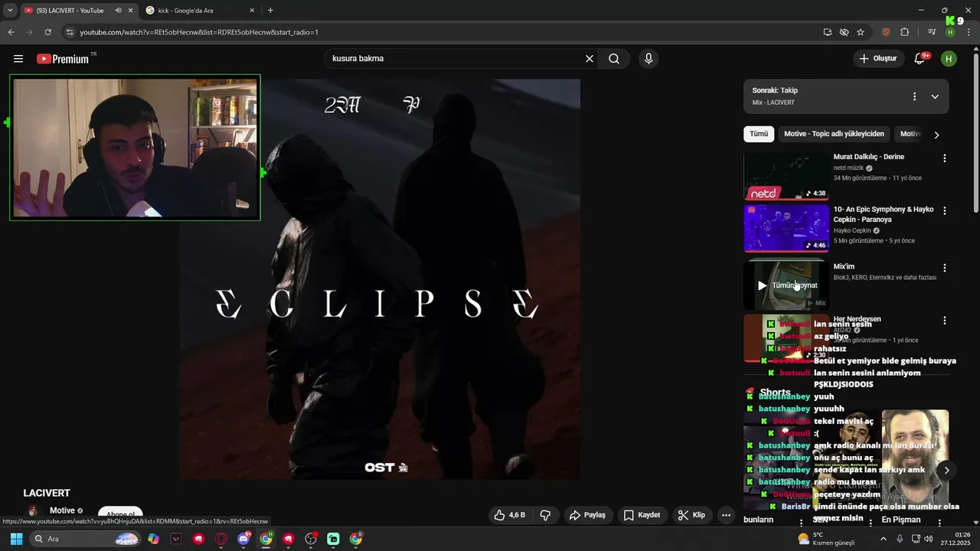Collapse the Mix - LACIVERT playlist panel
This screenshot has height=551, width=980.
pyautogui.click(x=935, y=96)
